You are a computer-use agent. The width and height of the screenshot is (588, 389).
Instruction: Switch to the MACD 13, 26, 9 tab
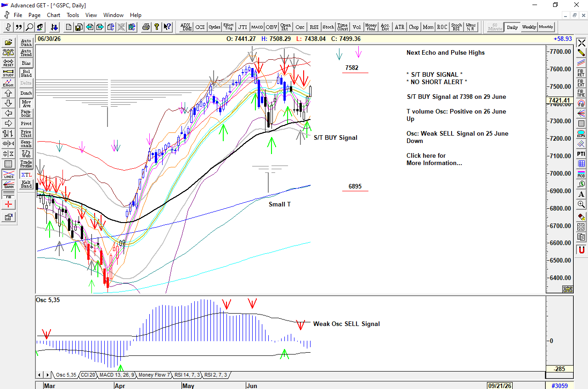[x=117, y=375]
